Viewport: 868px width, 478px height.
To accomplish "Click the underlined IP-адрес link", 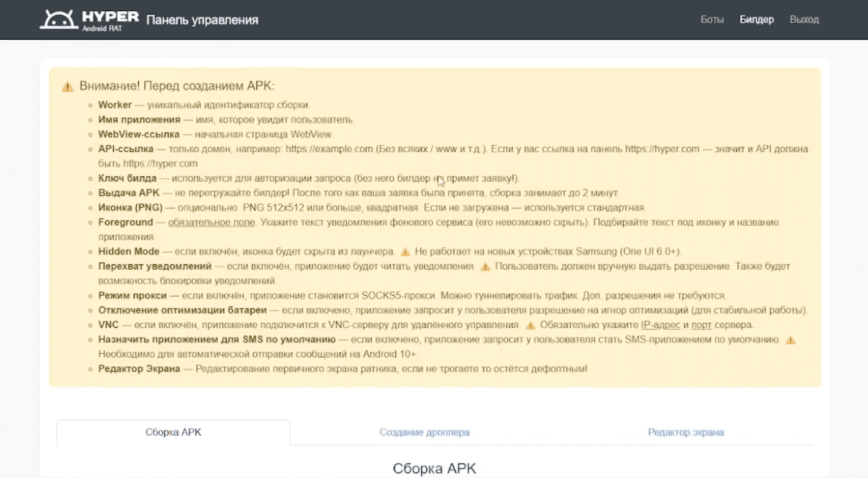I will point(660,325).
